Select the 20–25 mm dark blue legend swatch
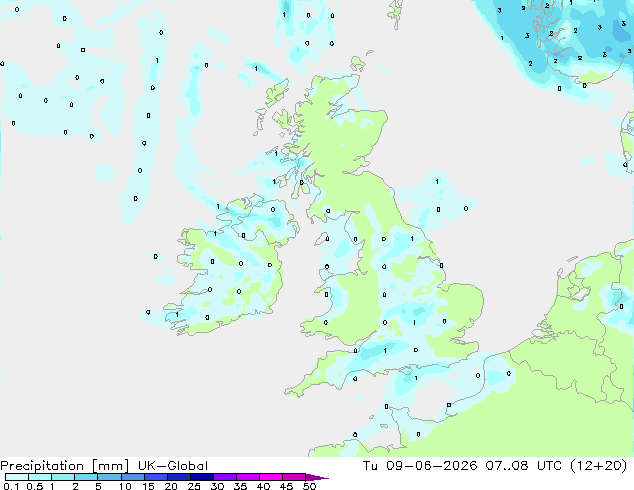Screen dimensions: 634x490 pyautogui.click(x=179, y=477)
